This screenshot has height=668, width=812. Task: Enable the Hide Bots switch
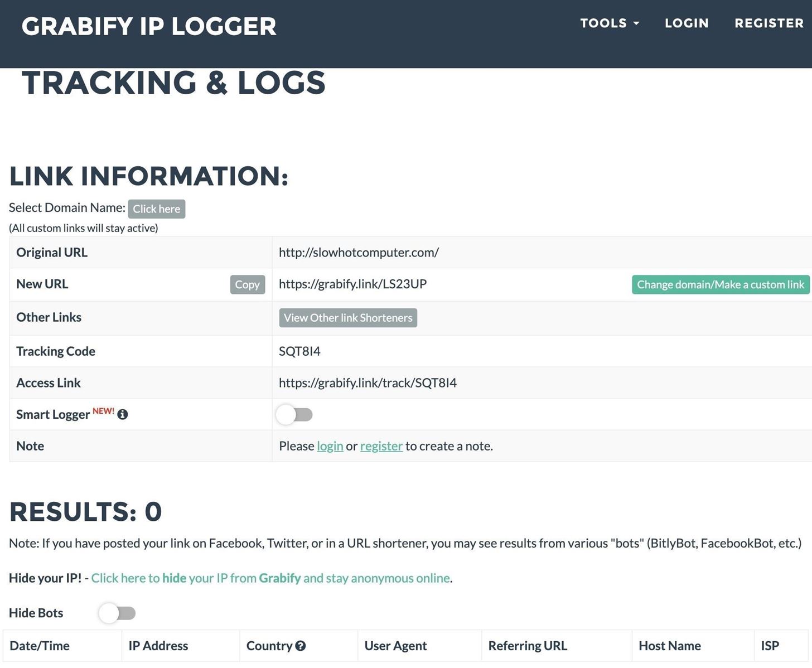tap(117, 613)
